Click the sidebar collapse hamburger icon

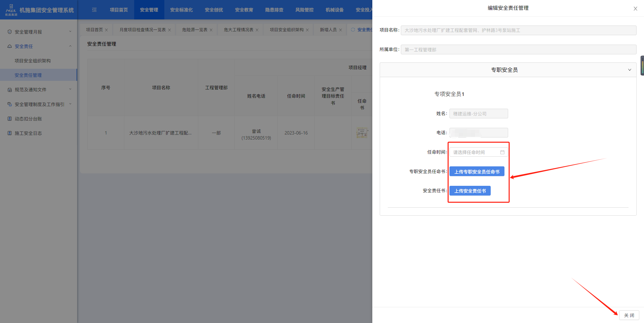94,10
